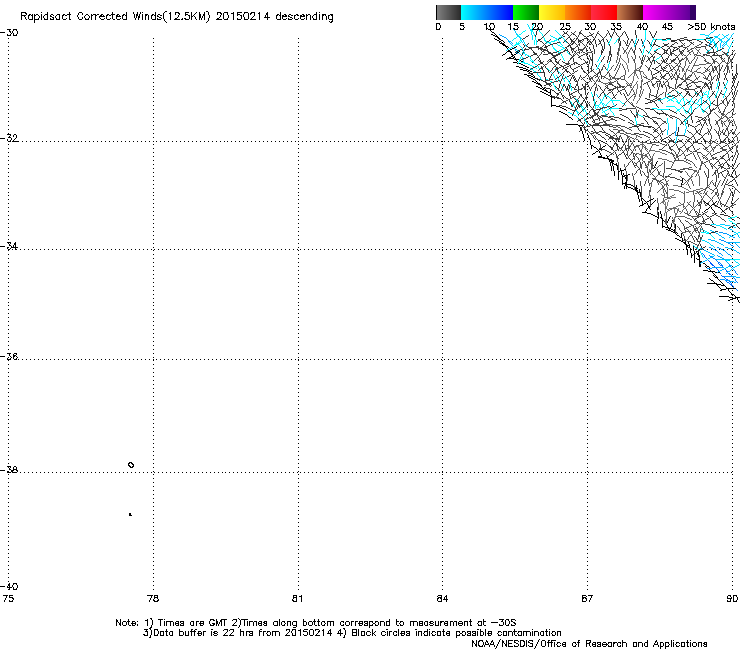The image size is (740, 650).
Task: Click the '75' longitude axis label
Action: 8,599
